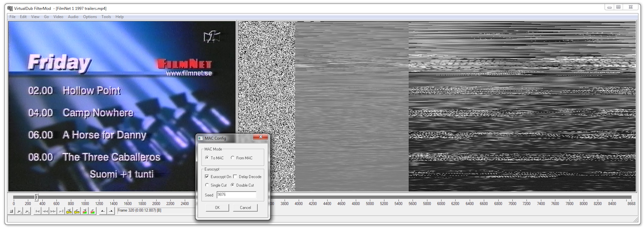Open the Help menu
The image size is (644, 229).
pos(119,17)
